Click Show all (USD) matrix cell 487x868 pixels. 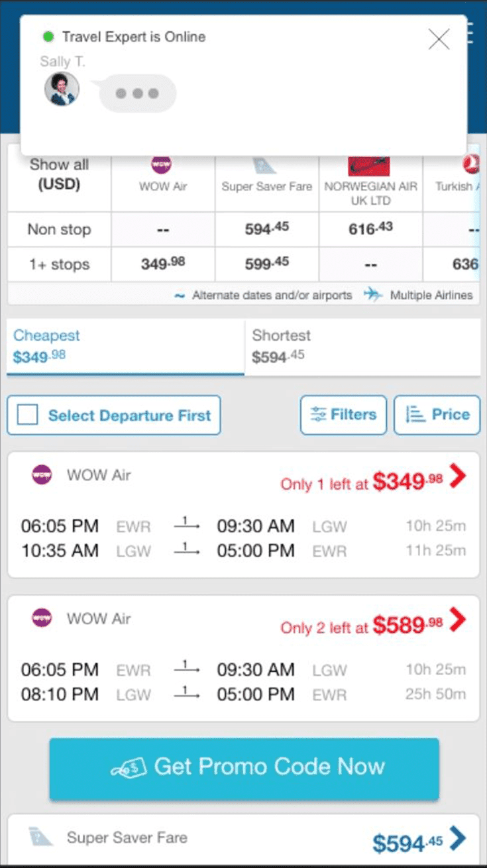[59, 175]
